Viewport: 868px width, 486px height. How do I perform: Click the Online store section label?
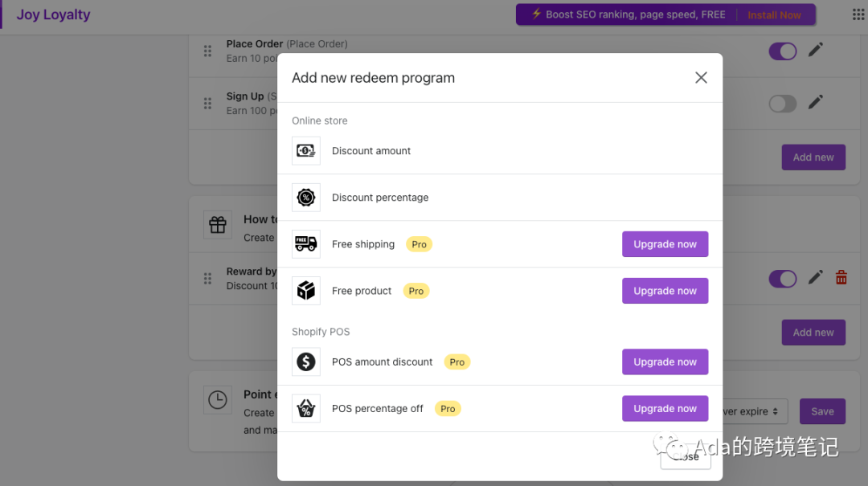pyautogui.click(x=319, y=120)
